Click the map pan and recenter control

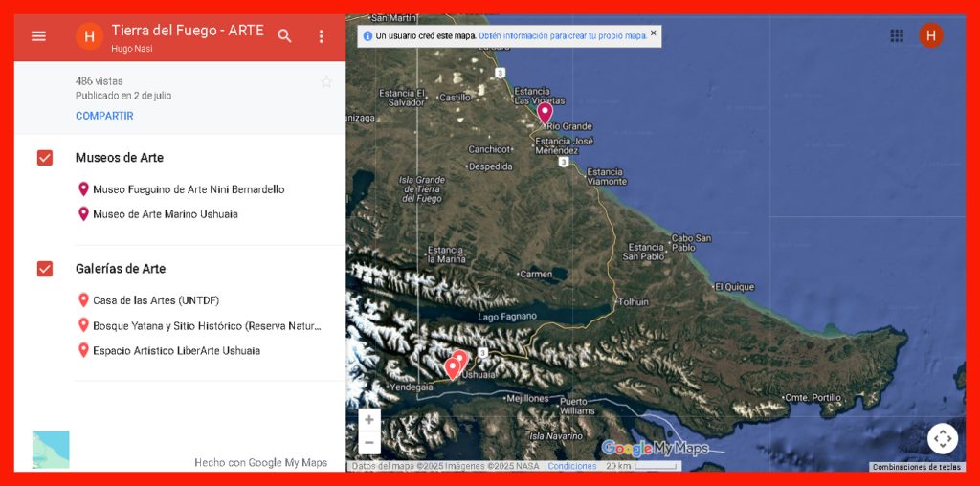click(x=942, y=438)
